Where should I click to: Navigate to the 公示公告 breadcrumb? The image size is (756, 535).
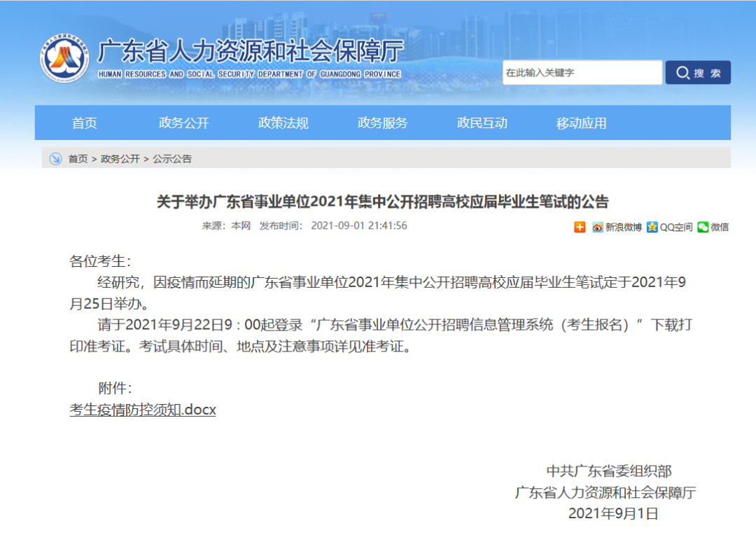pos(172,159)
